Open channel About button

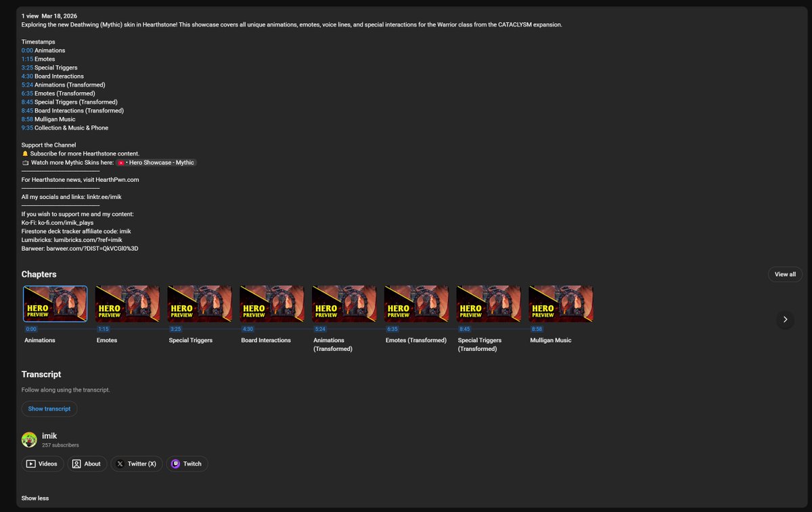pyautogui.click(x=87, y=464)
